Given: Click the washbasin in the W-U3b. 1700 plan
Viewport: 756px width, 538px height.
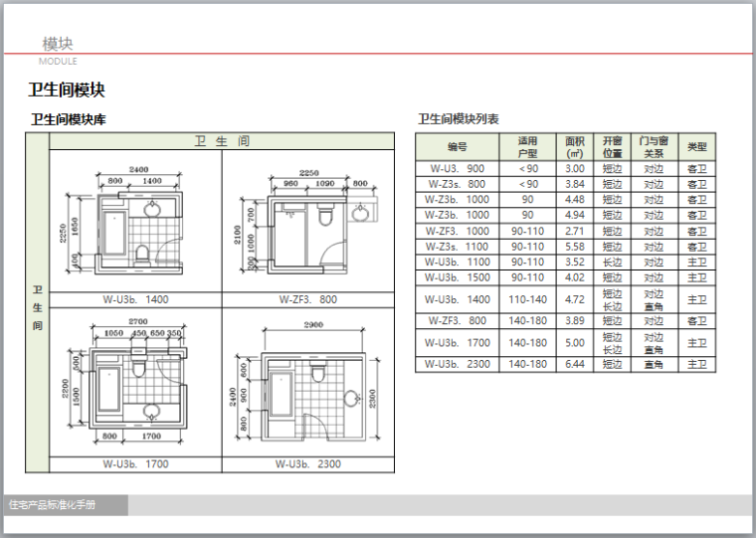Looking at the screenshot, I should 152,411.
